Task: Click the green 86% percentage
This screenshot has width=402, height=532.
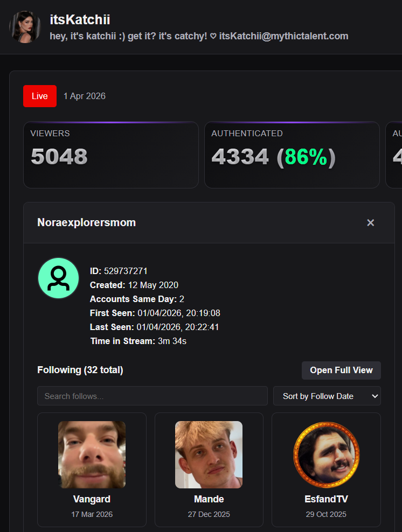Action: tap(306, 157)
